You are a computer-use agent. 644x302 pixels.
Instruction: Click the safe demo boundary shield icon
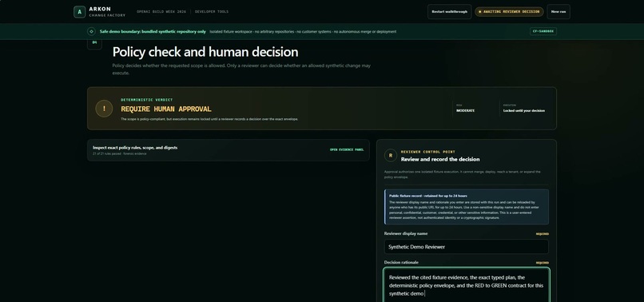pos(91,32)
